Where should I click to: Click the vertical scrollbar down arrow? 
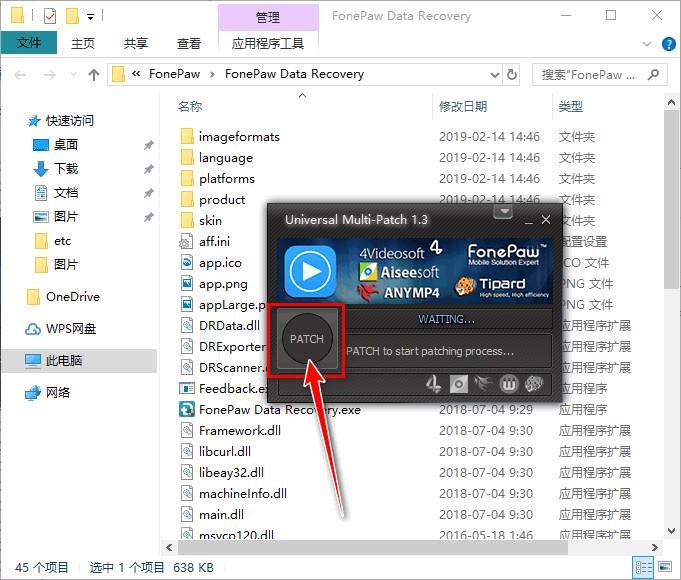pos(671,531)
